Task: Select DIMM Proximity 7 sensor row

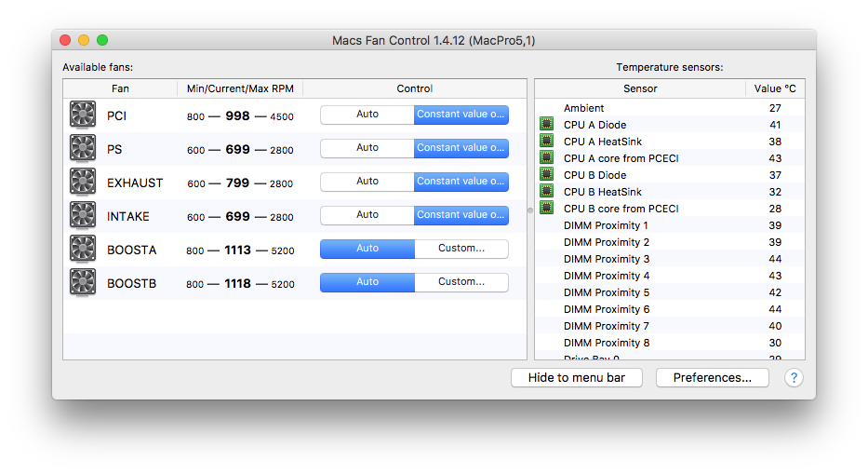Action: pos(670,326)
